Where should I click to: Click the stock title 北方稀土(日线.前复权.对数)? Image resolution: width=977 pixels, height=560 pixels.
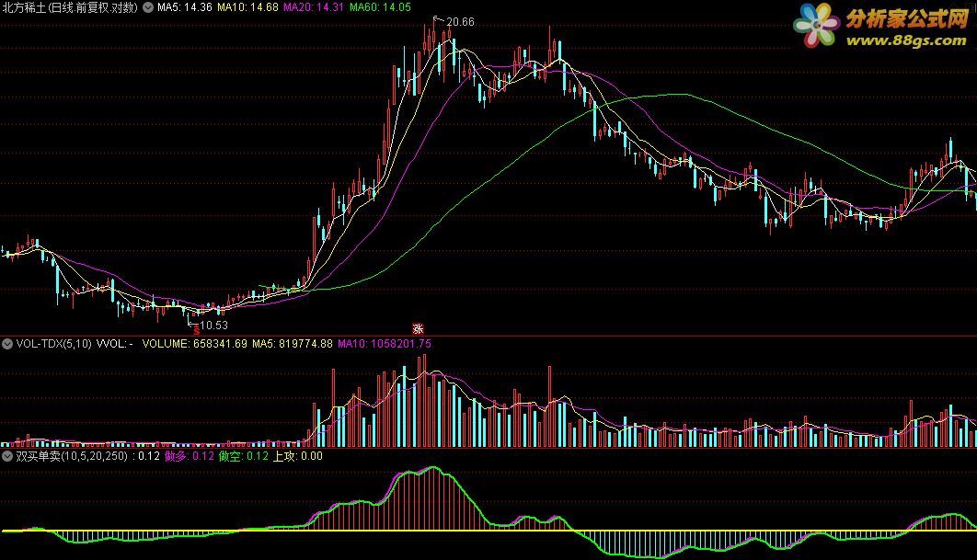70,7
